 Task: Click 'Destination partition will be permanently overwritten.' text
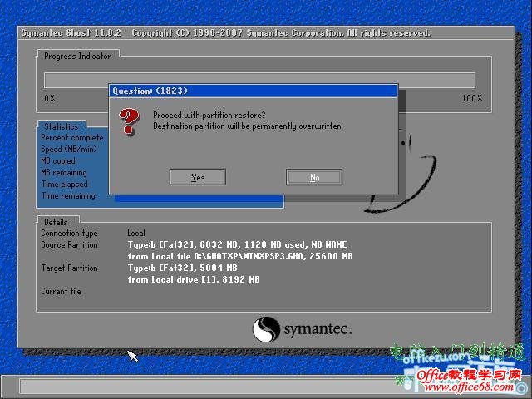point(248,126)
